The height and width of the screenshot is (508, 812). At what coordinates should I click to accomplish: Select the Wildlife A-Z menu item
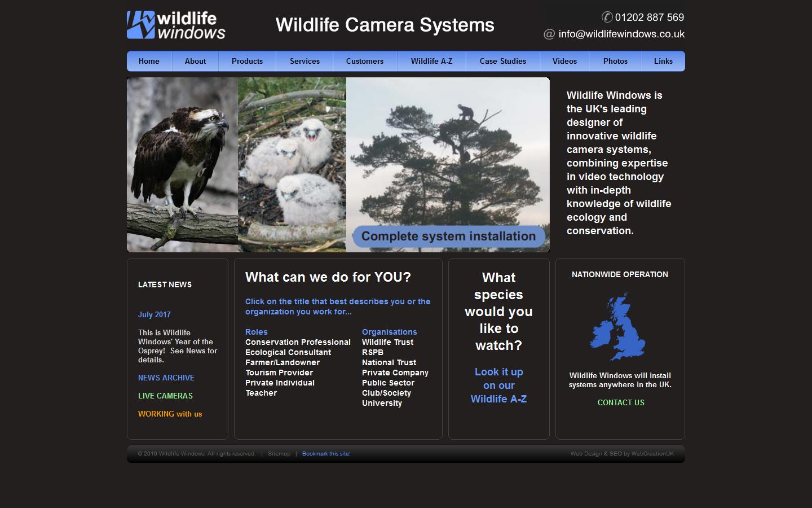pos(431,61)
